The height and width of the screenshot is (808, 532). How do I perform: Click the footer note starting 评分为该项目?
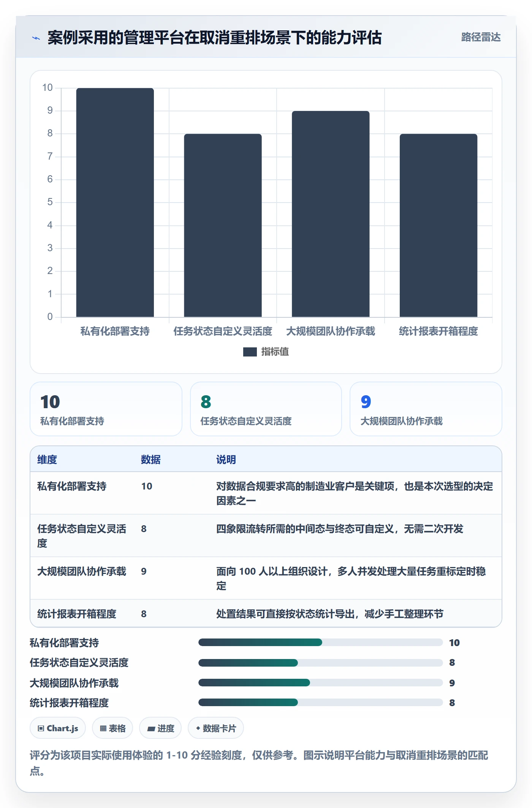click(x=259, y=763)
